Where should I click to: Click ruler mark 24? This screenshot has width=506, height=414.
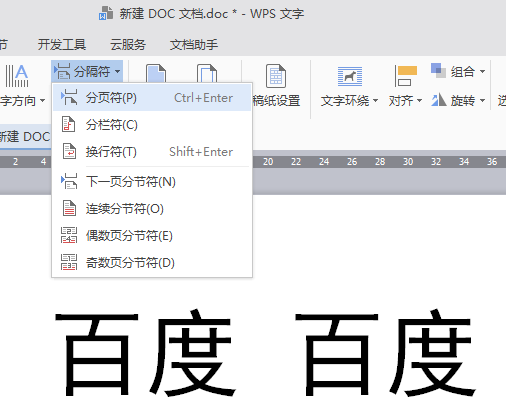324,162
